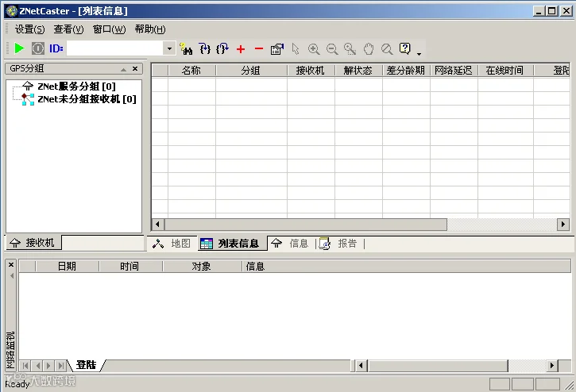Screen dimensions: 576x392
Task: Open the 设置(S) menu
Action: [29, 29]
